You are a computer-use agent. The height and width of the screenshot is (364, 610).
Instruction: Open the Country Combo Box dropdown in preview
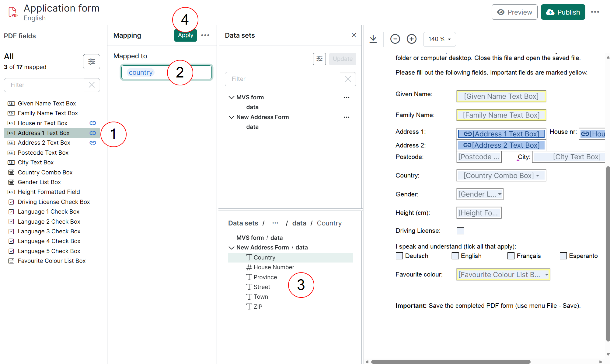tap(538, 176)
